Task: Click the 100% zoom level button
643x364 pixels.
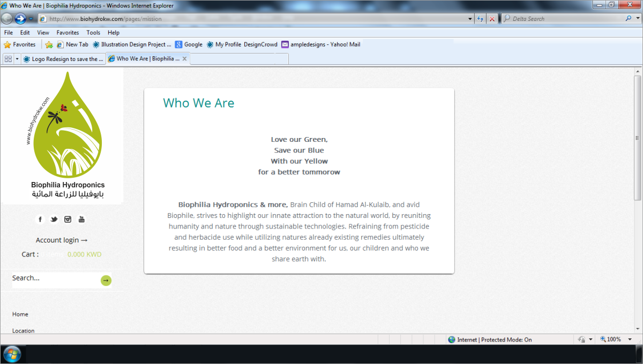Action: click(x=610, y=339)
